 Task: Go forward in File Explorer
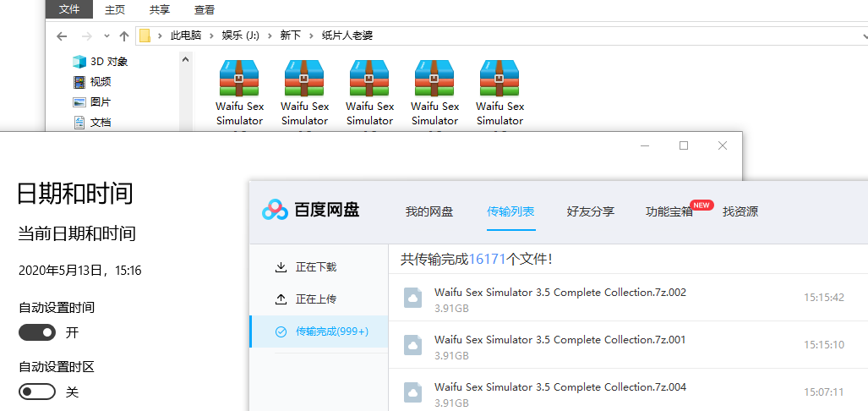[87, 36]
